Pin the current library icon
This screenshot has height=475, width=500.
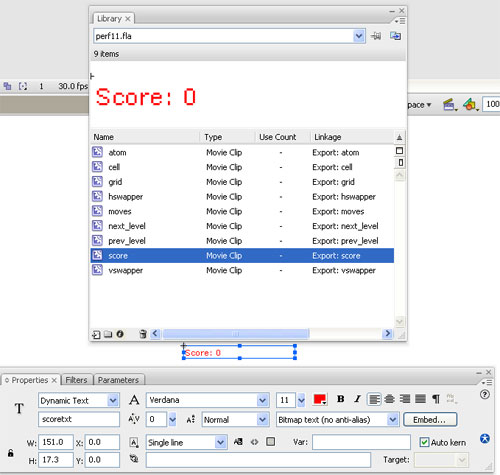376,36
